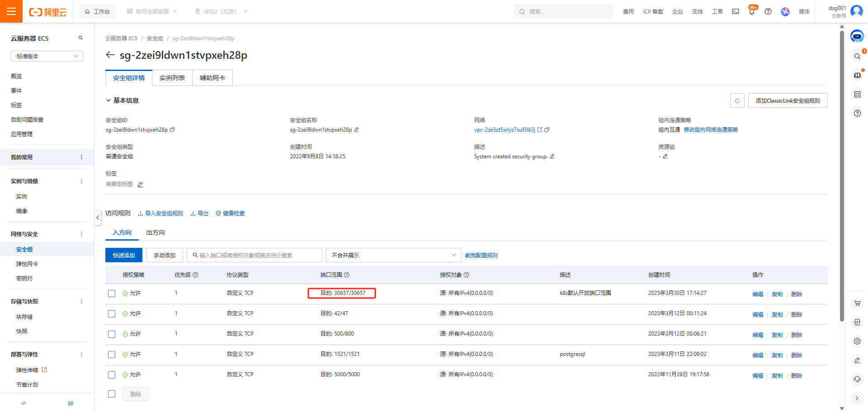
Task: Click the refresh button beside ClassicLink button
Action: pyautogui.click(x=737, y=100)
